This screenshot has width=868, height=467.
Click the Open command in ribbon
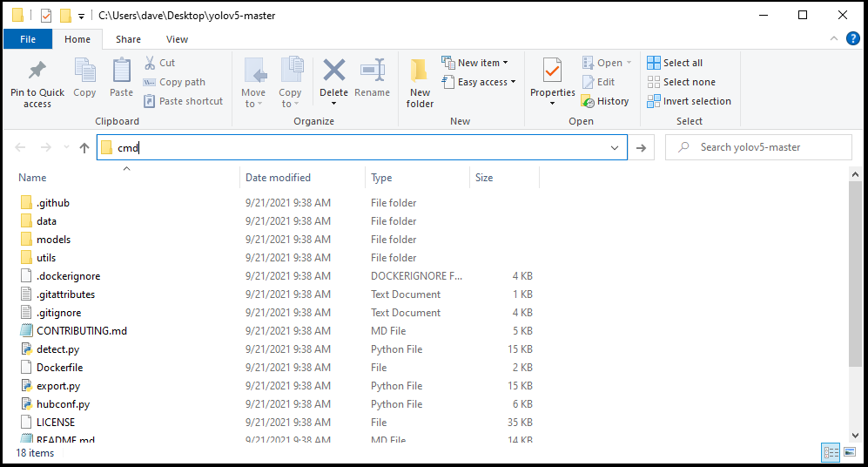coord(607,63)
